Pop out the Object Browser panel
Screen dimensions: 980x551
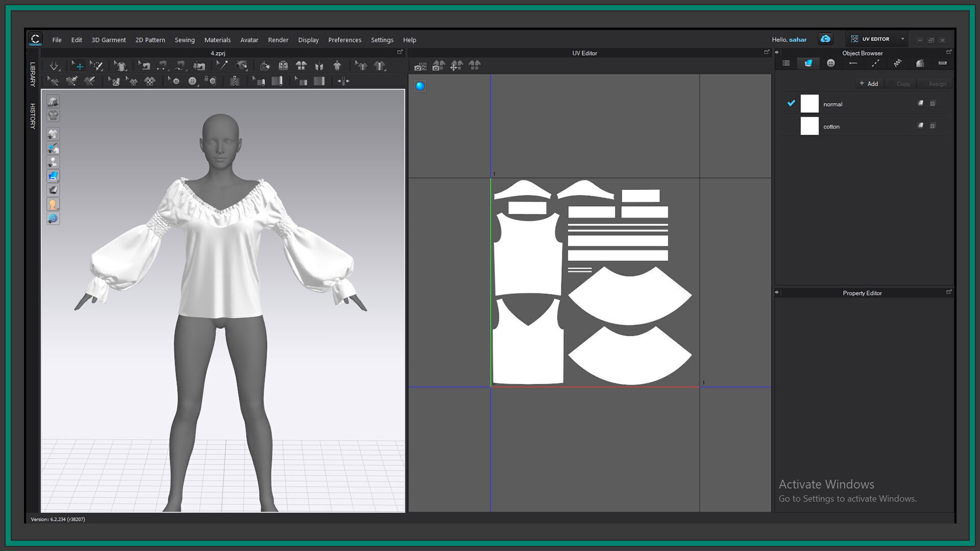[x=949, y=52]
